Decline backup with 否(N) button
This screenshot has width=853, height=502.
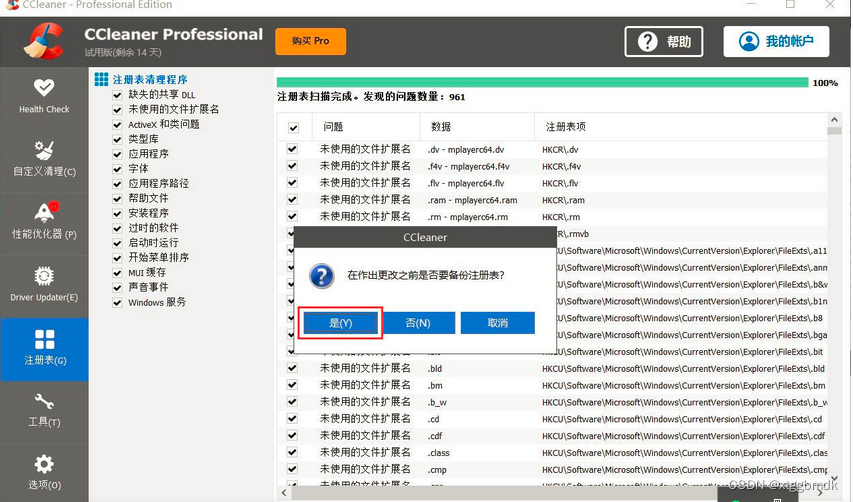(418, 323)
